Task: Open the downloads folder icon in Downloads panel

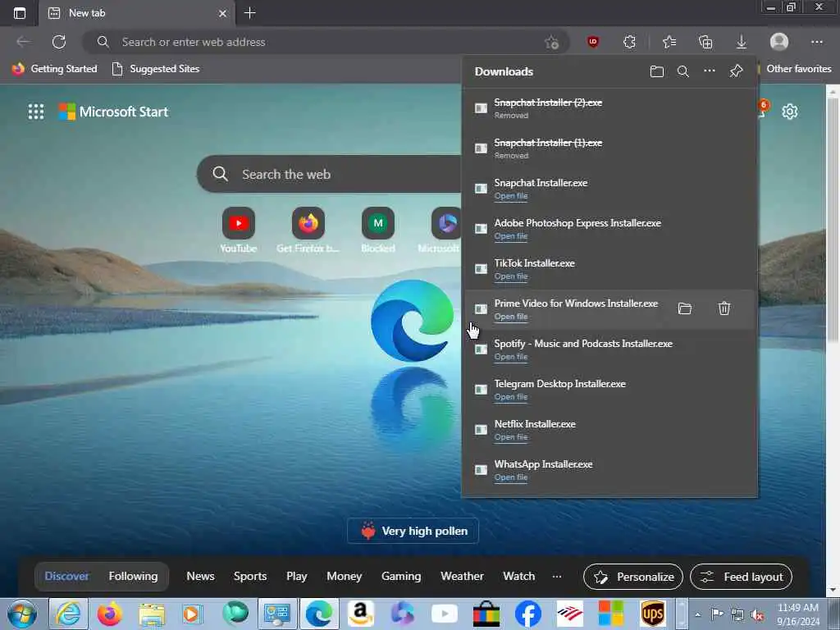Action: 657,71
